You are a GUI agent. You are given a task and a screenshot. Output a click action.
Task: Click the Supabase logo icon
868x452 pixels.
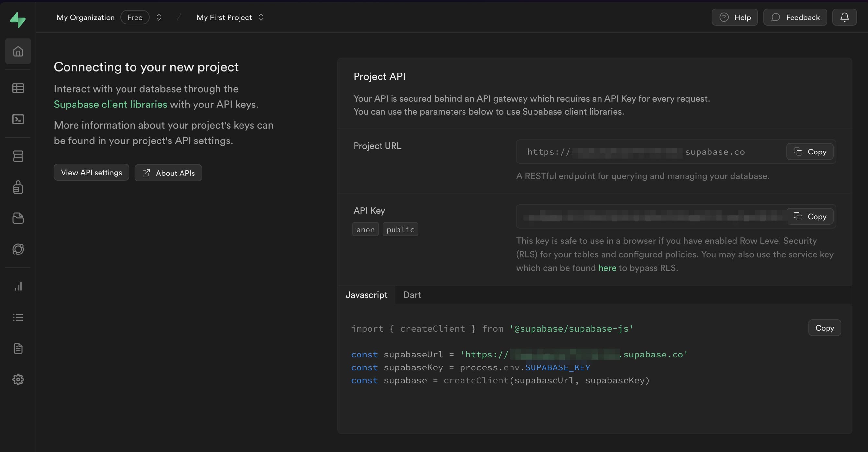(18, 19)
